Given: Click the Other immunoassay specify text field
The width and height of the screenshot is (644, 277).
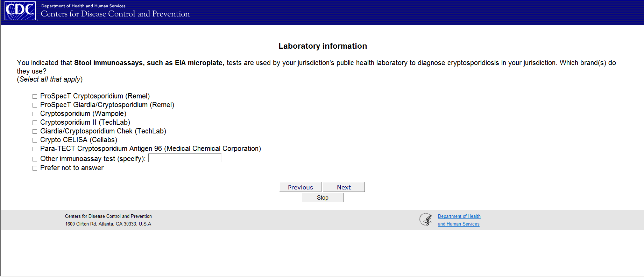Looking at the screenshot, I should click(x=185, y=158).
